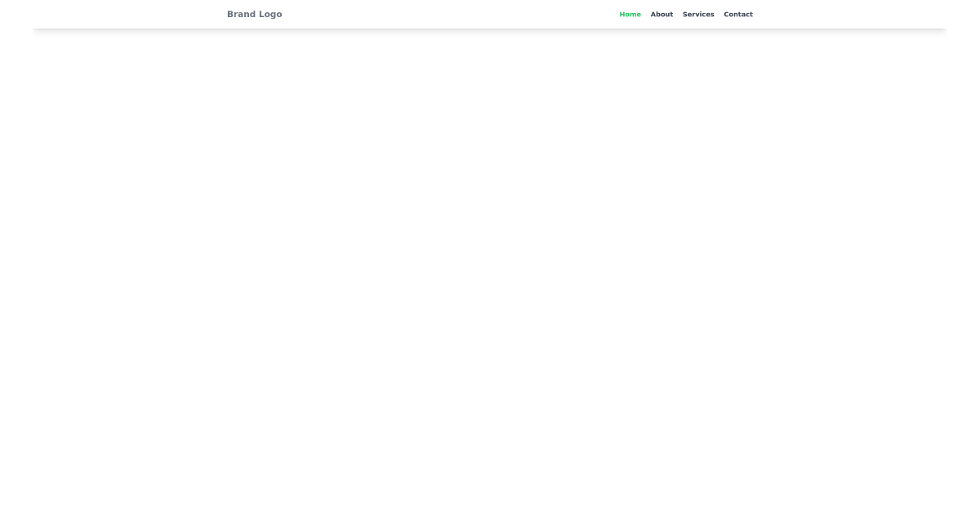Click the rightmost navbar item Contact
This screenshot has width=980, height=514.
[738, 14]
